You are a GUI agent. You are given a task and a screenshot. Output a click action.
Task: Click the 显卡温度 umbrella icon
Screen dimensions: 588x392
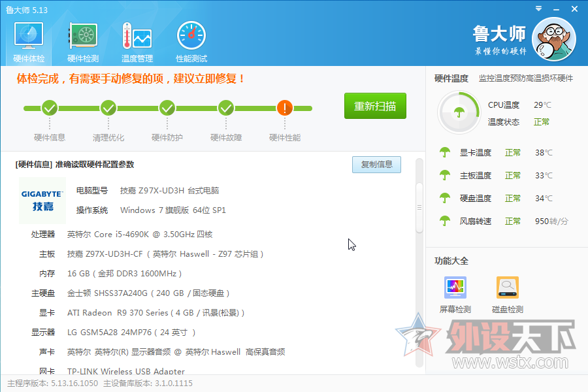(445, 152)
